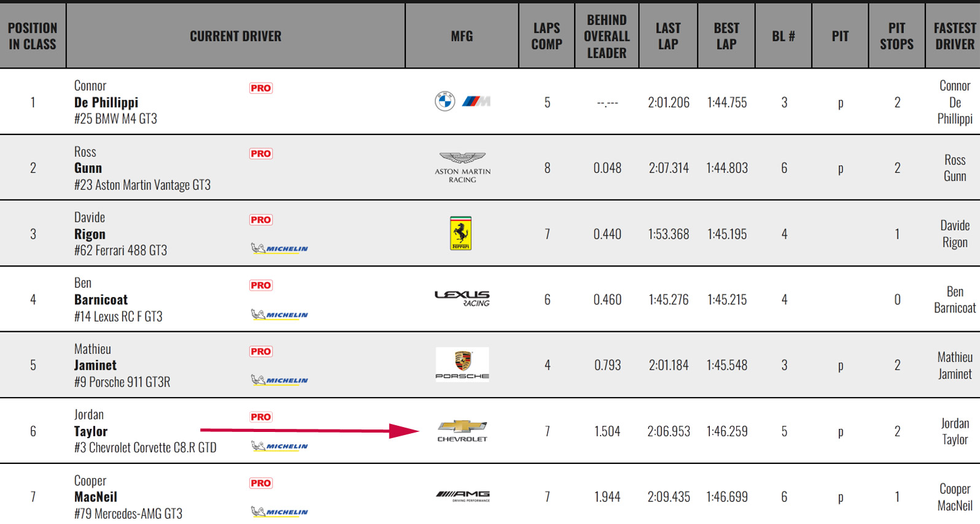The height and width of the screenshot is (524, 980).
Task: Click the Michelin logo beside Jordan Taylor
Action: 279,446
